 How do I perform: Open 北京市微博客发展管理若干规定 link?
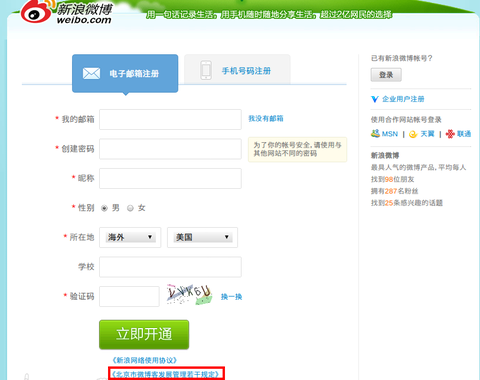[166, 374]
